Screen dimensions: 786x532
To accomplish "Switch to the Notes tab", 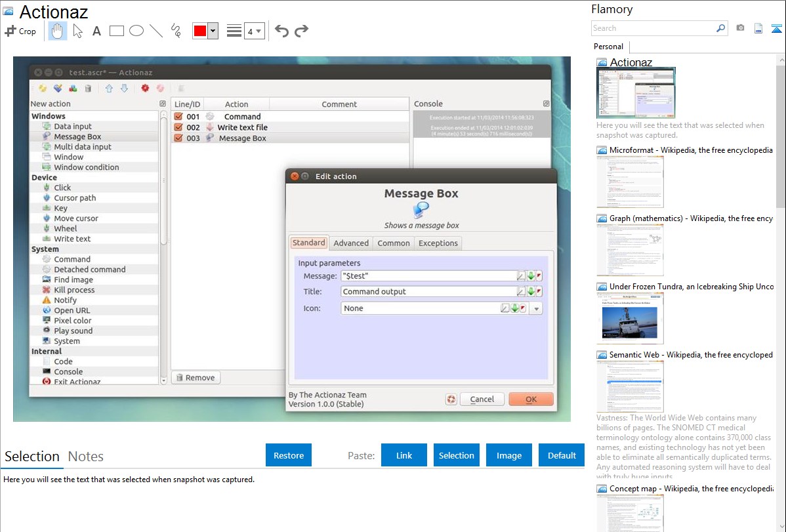I will 86,457.
